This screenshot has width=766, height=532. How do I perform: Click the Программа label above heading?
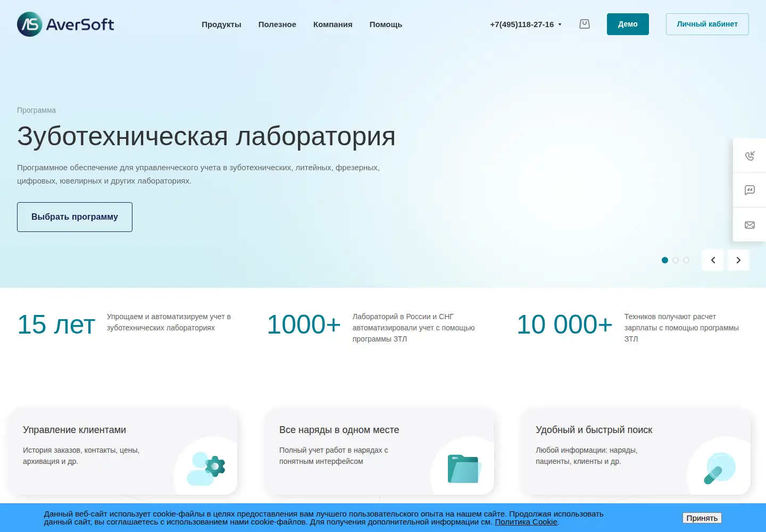coord(36,110)
